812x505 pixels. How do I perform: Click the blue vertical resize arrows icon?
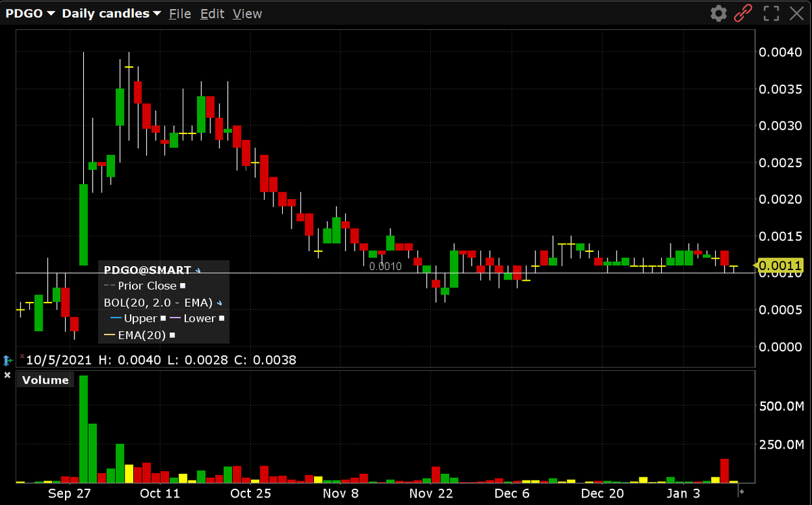[x=7, y=361]
